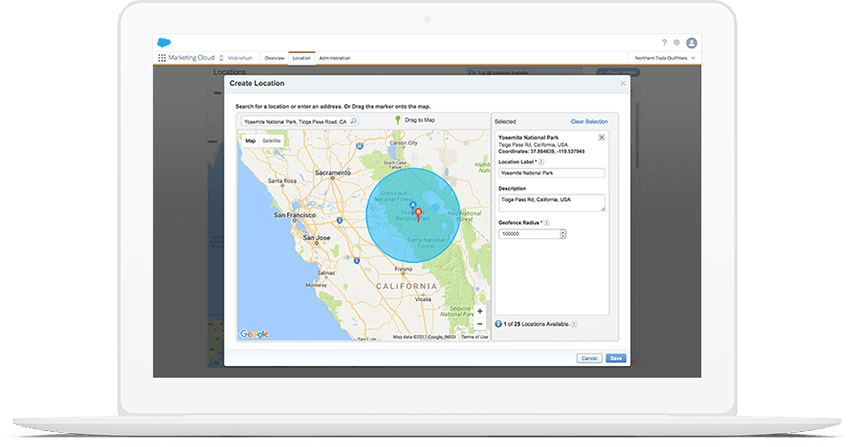Zoom in the map with plus button
The width and height of the screenshot is (857, 447).
(x=479, y=311)
